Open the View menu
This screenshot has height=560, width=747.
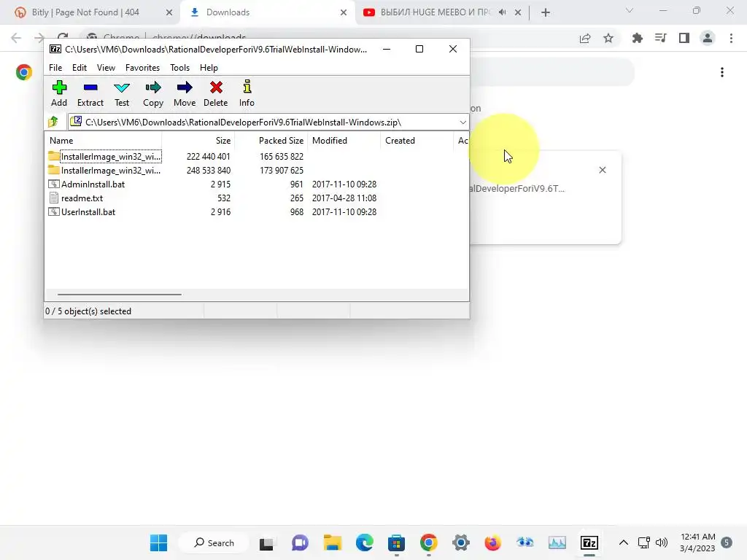pyautogui.click(x=106, y=68)
